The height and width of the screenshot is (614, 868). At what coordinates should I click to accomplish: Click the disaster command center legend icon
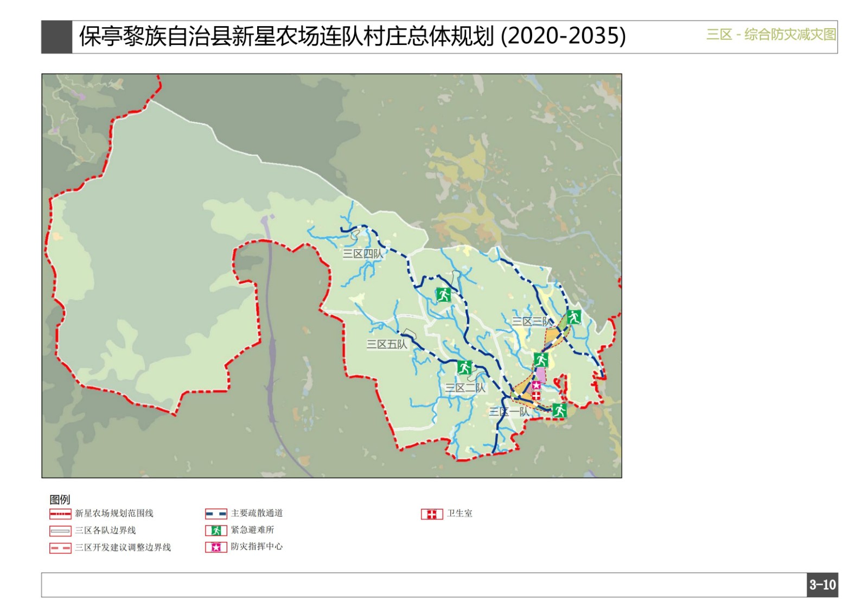point(216,547)
